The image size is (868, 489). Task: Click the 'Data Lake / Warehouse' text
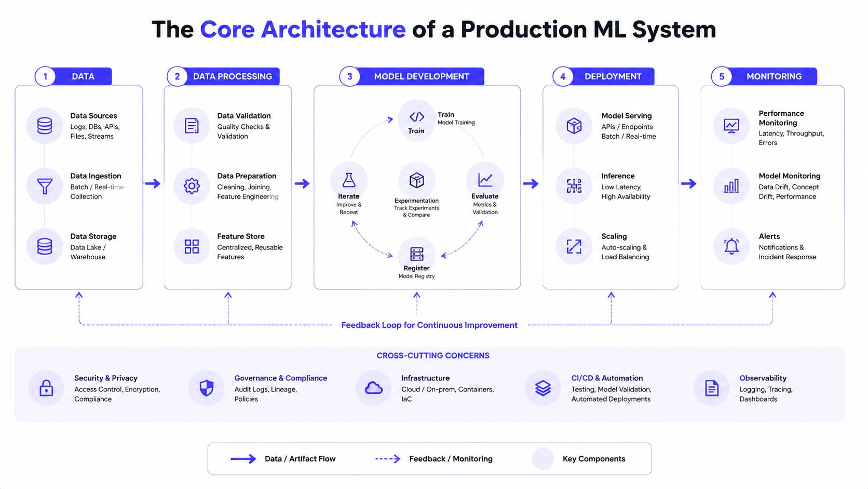pyautogui.click(x=88, y=252)
